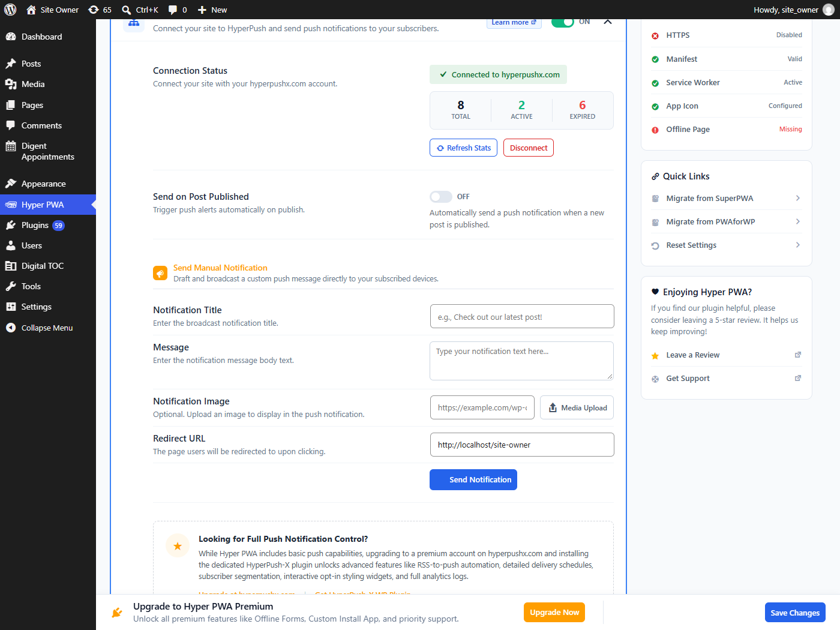Focus the Notification Image URL field
This screenshot has height=630, width=840.
click(x=482, y=407)
